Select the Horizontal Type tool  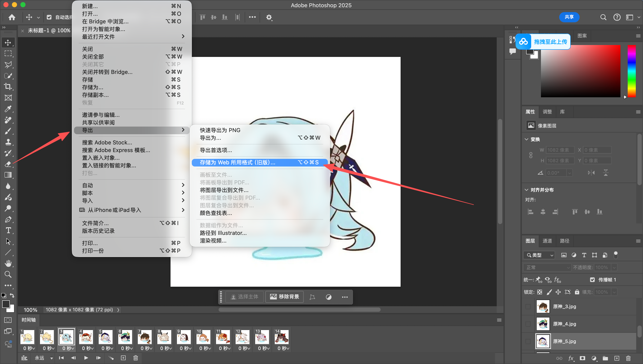[8, 230]
